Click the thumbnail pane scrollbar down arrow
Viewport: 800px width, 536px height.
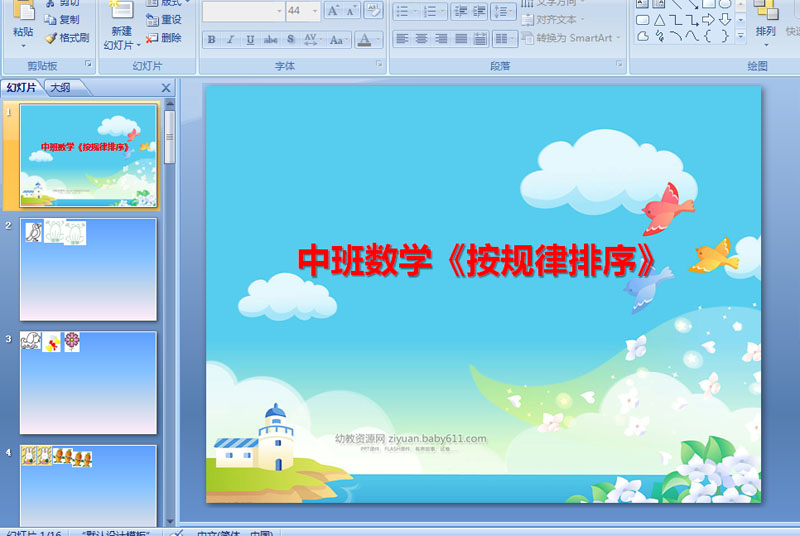pyautogui.click(x=170, y=521)
